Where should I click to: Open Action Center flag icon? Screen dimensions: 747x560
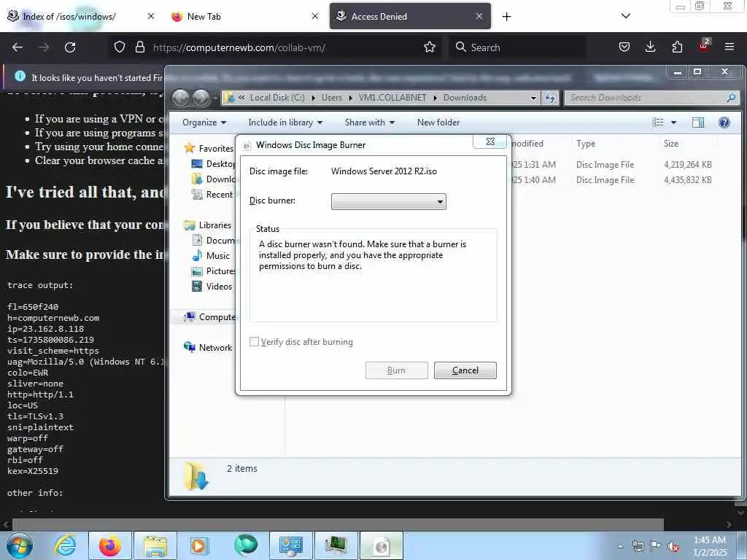click(x=656, y=546)
